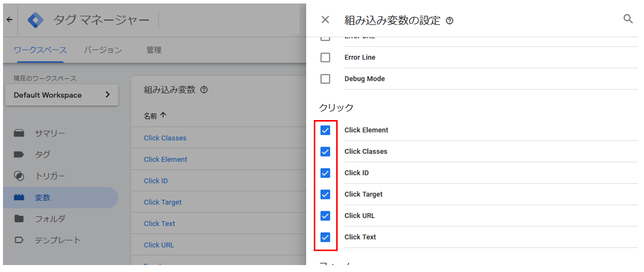This screenshot has height=272, width=644.
Task: Click the Tag Manager diamond logo
Action: [35, 20]
